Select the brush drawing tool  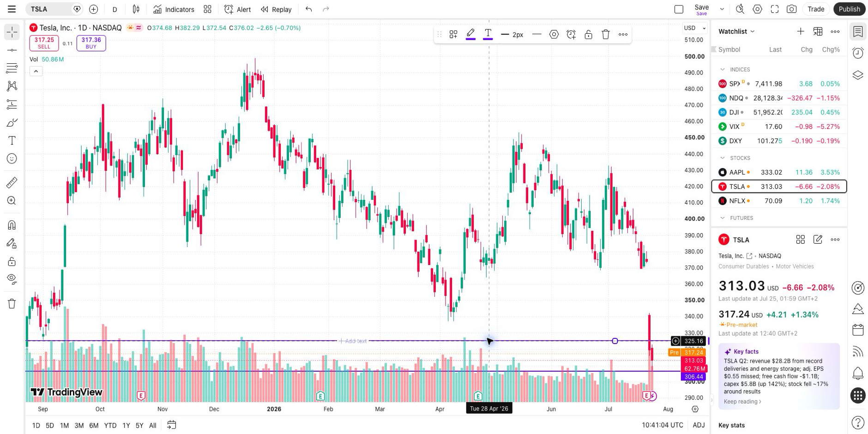point(12,122)
